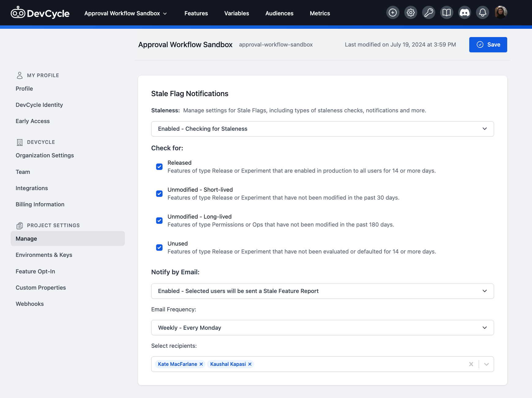Click the API keys key icon
The image size is (532, 398).
[429, 13]
